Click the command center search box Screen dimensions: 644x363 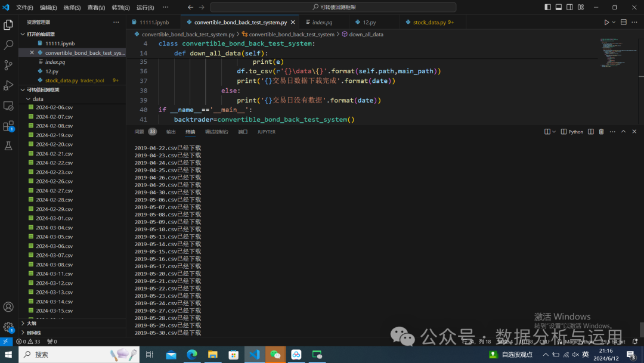coord(333,7)
